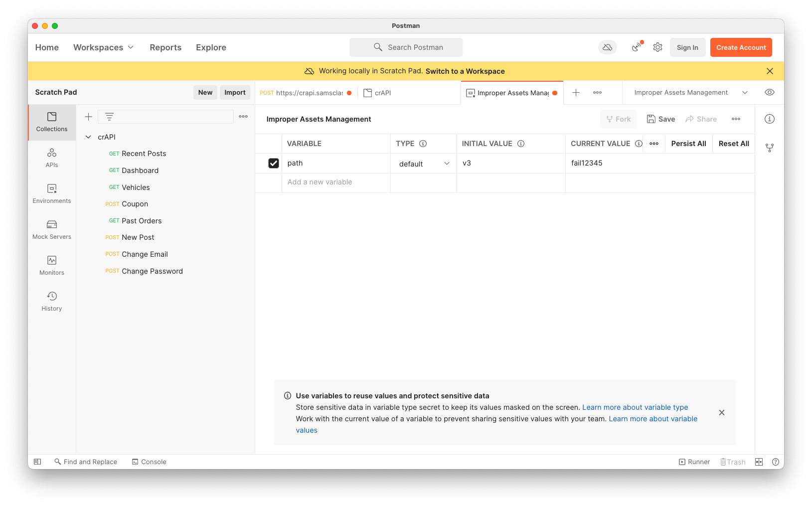Viewport: 812px width, 506px height.
Task: Click the cloud offline sync icon
Action: coord(608,47)
